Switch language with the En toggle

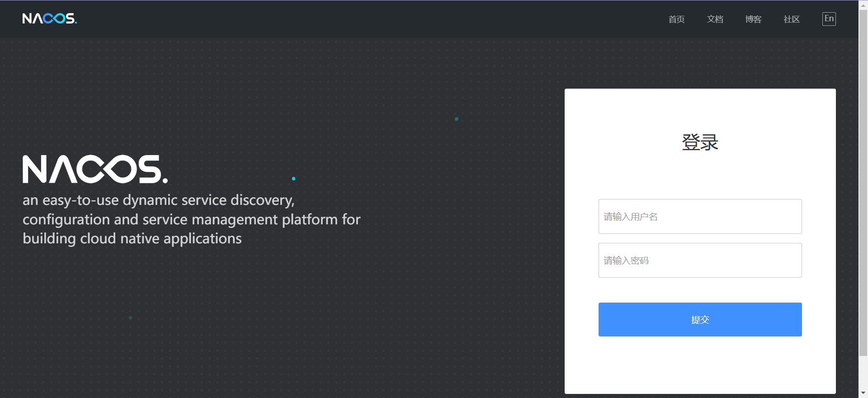[829, 19]
